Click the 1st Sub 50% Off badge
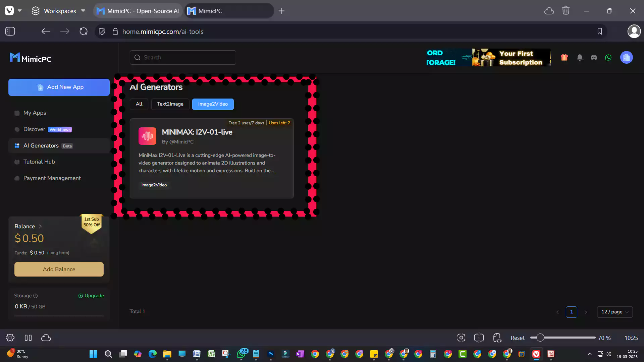 [x=92, y=224]
